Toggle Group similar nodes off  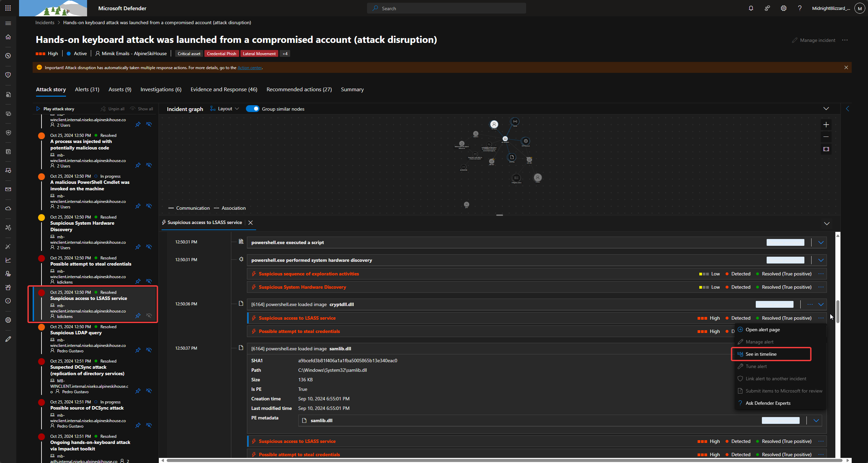pyautogui.click(x=253, y=109)
